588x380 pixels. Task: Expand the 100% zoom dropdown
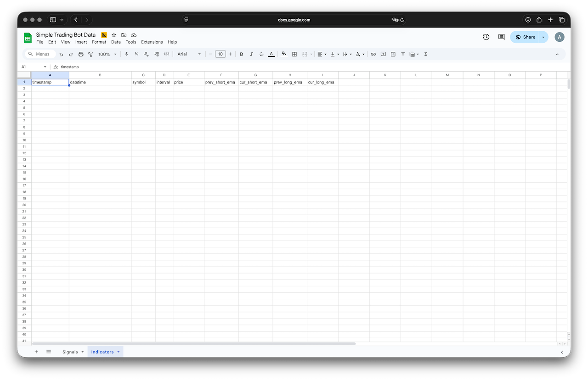[107, 54]
